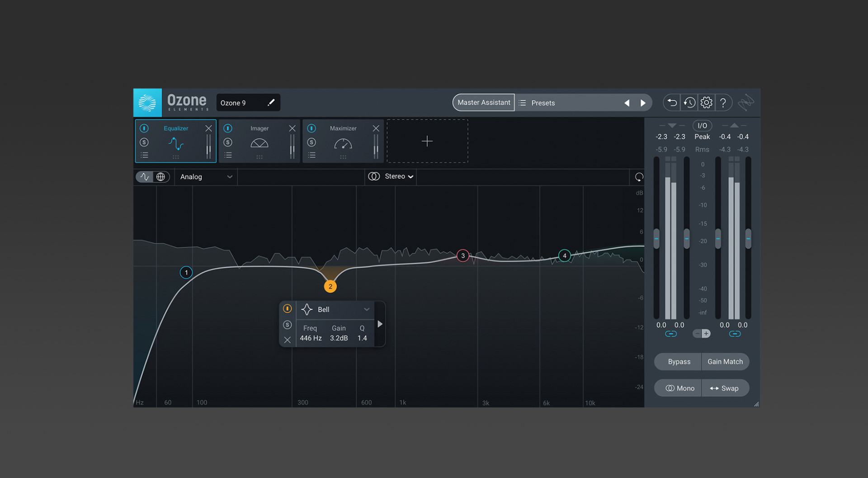Solo the Maximizer module
Screen dimensions: 868x478
[x=311, y=142]
